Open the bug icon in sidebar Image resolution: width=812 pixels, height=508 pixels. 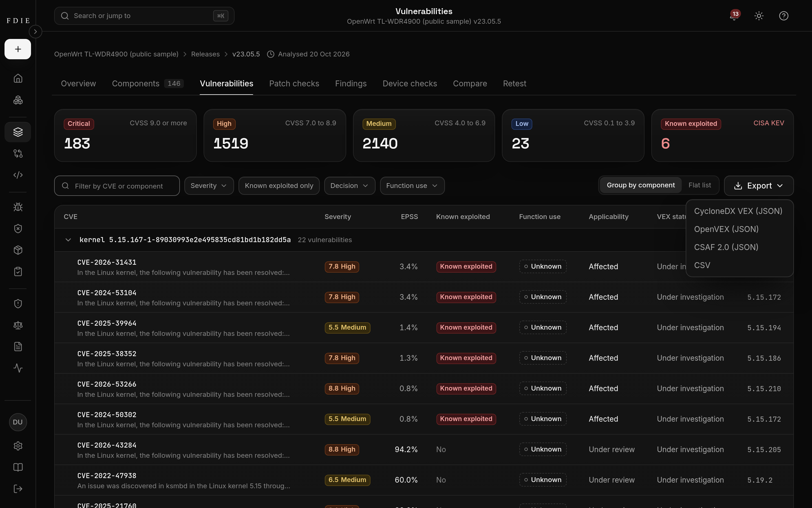click(x=18, y=207)
